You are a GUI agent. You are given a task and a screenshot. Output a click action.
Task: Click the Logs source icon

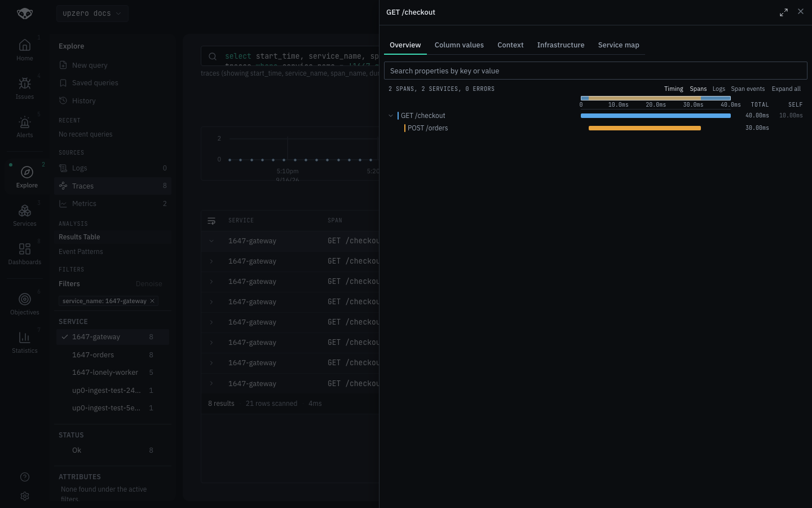coord(63,168)
